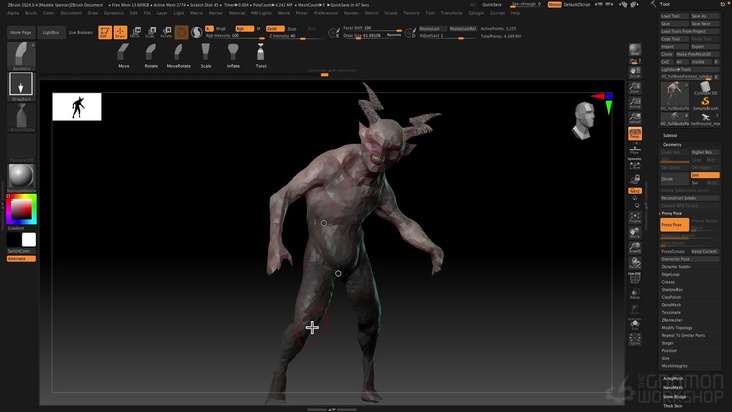Adjust the Draw Size slider
This screenshot has width=732, height=412.
pyautogui.click(x=372, y=35)
